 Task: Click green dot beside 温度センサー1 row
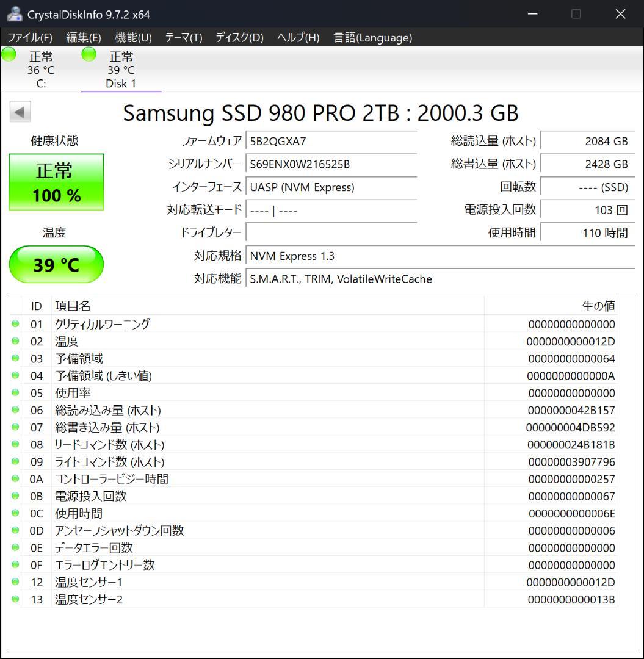15,582
